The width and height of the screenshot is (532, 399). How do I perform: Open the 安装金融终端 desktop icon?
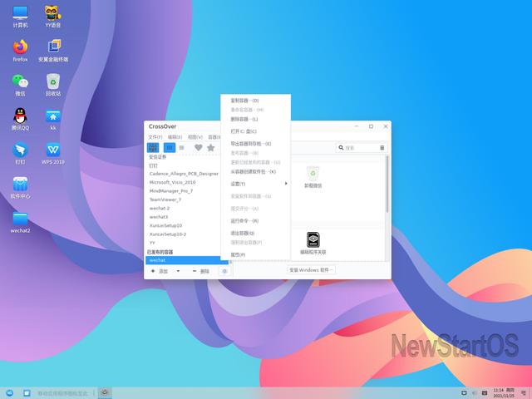[53, 51]
